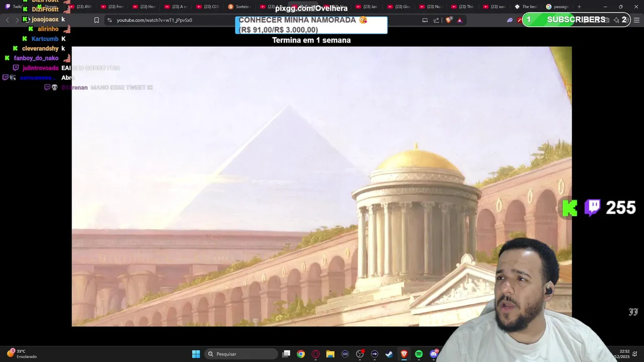Switch to the '(23) Hea' YouTube tab
Image resolution: width=644 pixels, height=362 pixels.
click(x=144, y=7)
